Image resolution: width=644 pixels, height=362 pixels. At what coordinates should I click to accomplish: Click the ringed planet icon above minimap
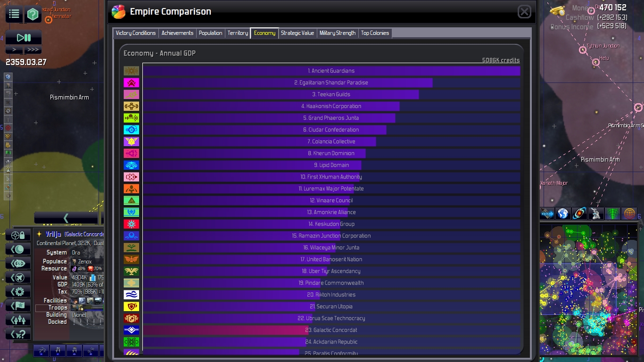pos(579,214)
